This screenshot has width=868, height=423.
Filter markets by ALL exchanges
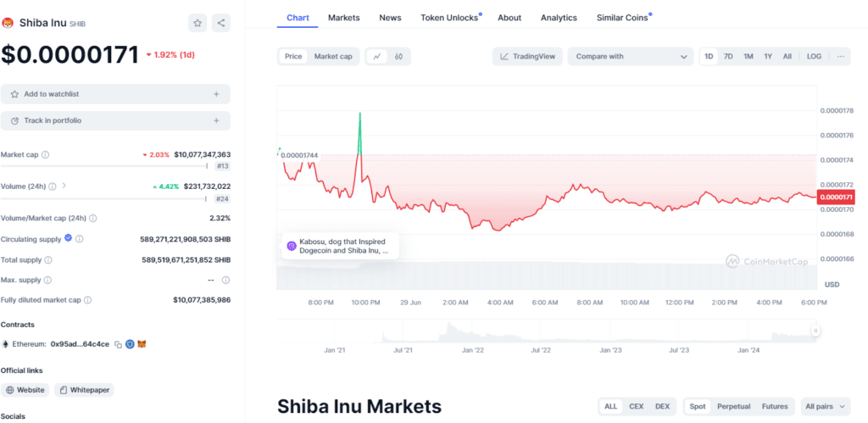pos(610,406)
